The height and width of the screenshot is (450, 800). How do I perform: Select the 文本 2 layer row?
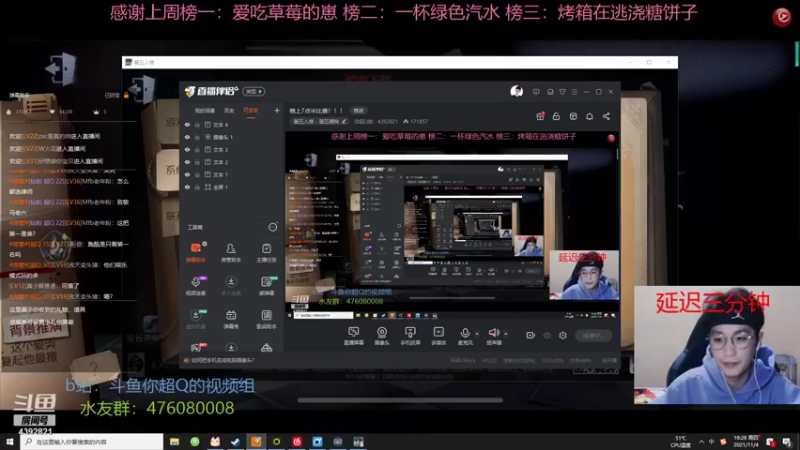coord(232,162)
